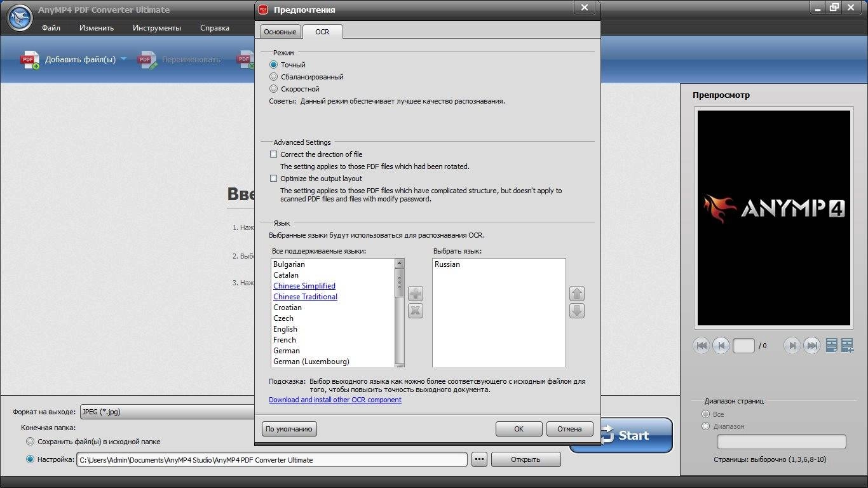The height and width of the screenshot is (488, 868).
Task: Click the language list scroll up arrow
Action: [x=400, y=263]
